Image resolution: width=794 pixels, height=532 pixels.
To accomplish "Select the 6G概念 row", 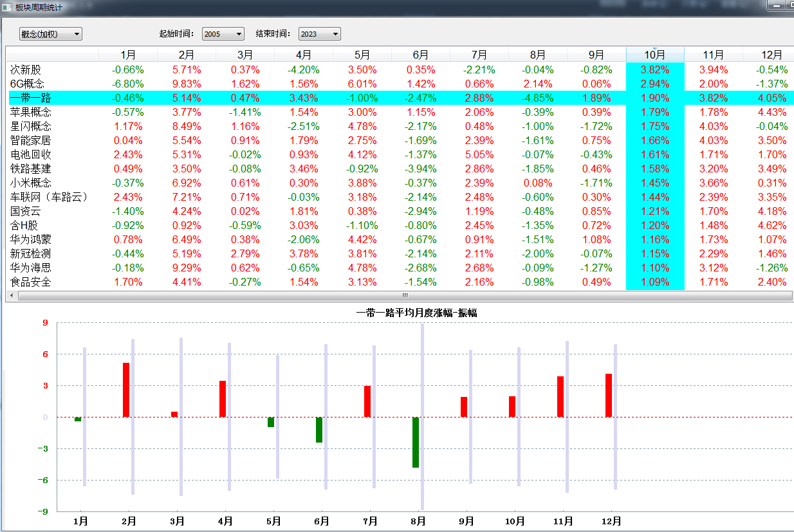I will click(x=400, y=84).
